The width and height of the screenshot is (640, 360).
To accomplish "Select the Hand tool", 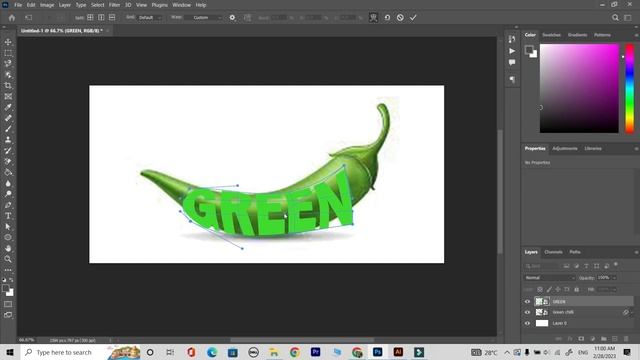I will 8,248.
